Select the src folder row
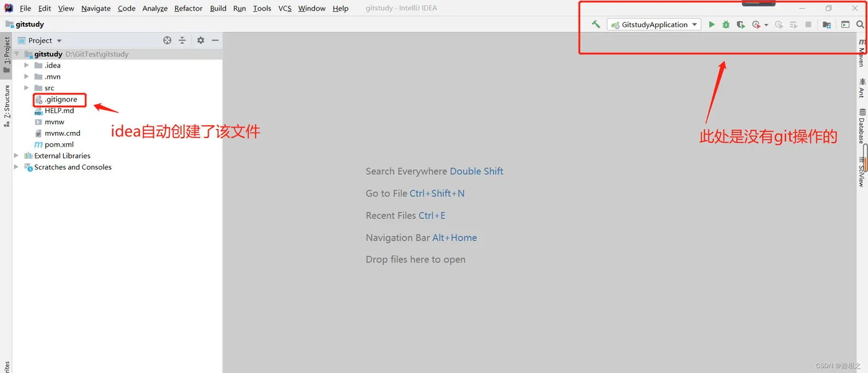Screen dimensions: 868x373 click(117, 88)
